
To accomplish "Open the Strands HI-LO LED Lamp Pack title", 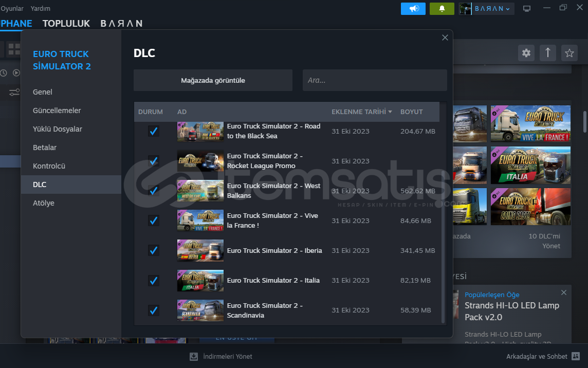I will (512, 311).
